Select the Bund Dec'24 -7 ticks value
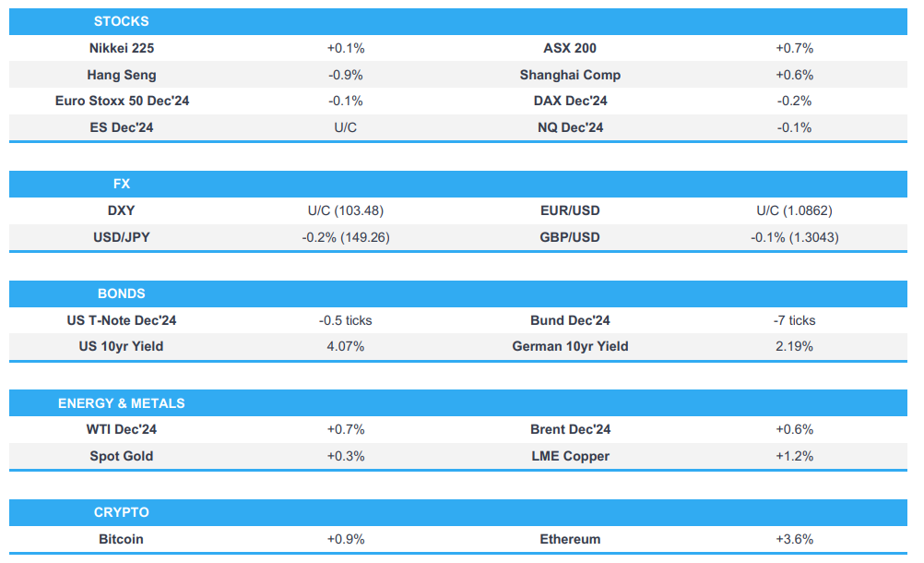Image resolution: width=924 pixels, height=563 pixels. coord(794,320)
